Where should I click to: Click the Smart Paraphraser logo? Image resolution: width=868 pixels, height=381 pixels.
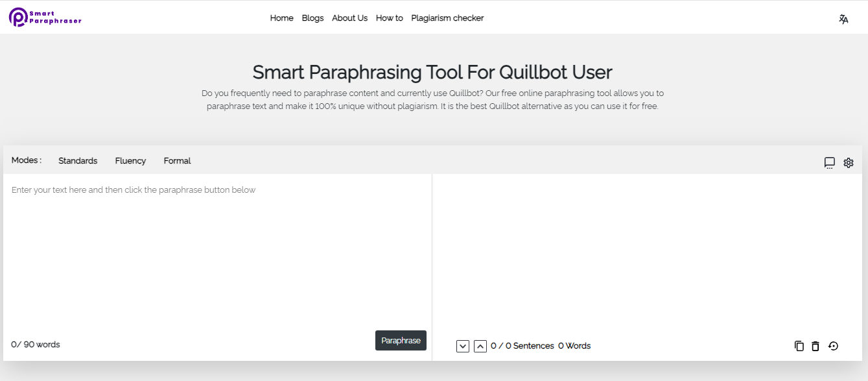tap(45, 18)
